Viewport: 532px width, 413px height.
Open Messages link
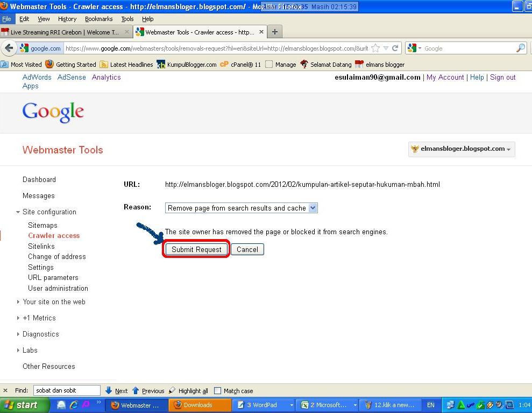tap(39, 195)
